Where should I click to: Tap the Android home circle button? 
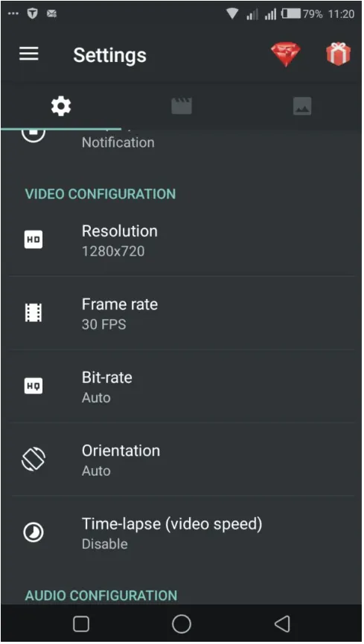click(182, 624)
